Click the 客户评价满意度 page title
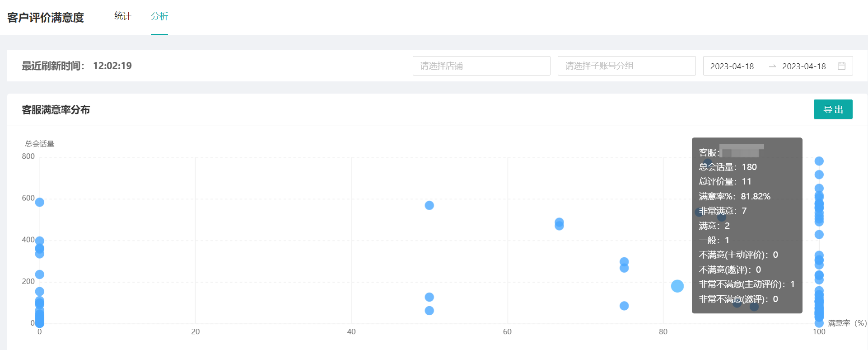The height and width of the screenshot is (350, 868). pyautogui.click(x=46, y=18)
